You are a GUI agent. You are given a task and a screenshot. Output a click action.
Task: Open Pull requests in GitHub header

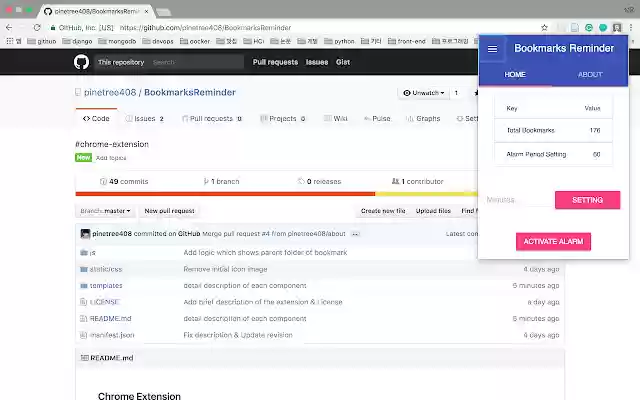275,62
